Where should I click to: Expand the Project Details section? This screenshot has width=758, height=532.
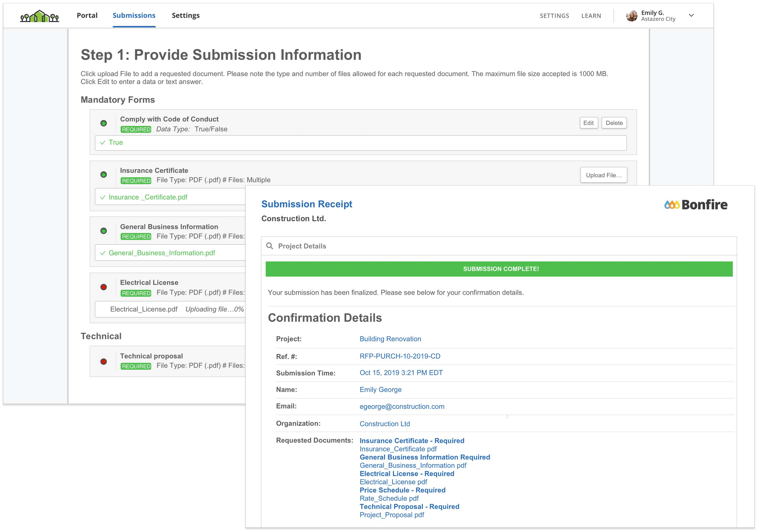[302, 246]
